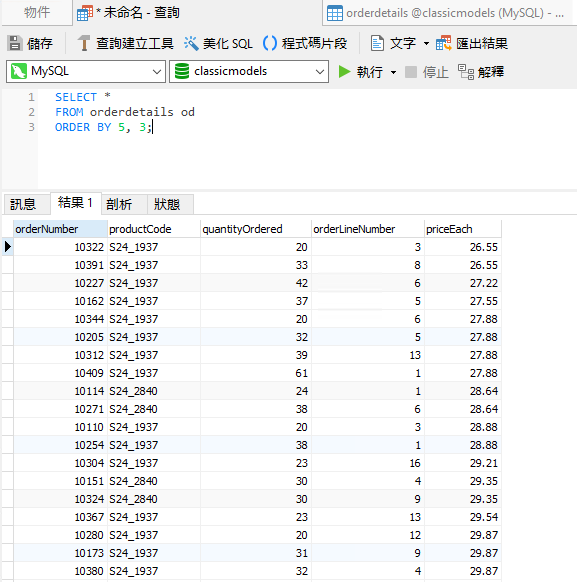
Task: Select S24_2840 cell of order 10114
Action: 154,391
